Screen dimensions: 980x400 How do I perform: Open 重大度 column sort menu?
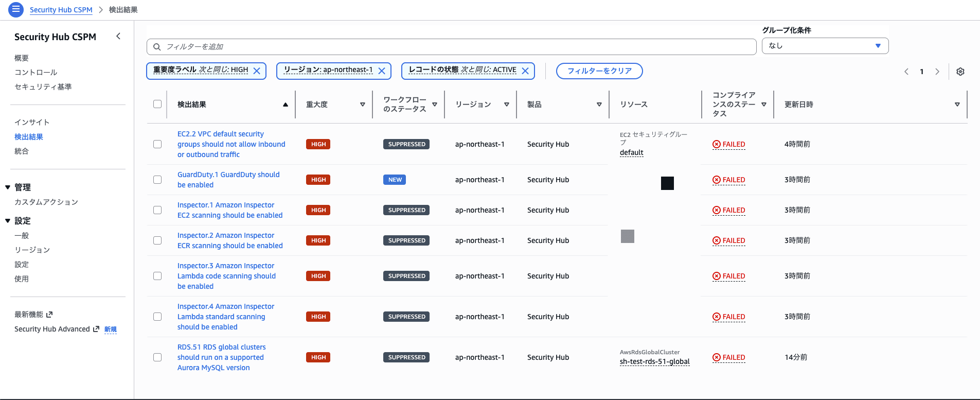[x=363, y=105]
